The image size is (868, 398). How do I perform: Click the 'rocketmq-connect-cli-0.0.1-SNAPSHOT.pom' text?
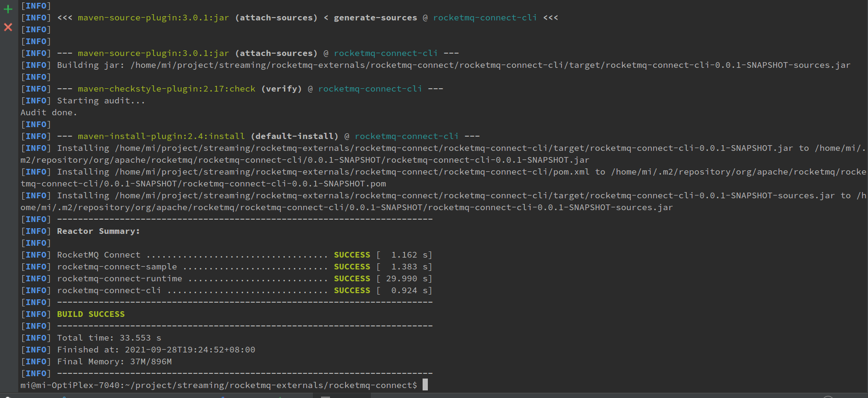(284, 184)
